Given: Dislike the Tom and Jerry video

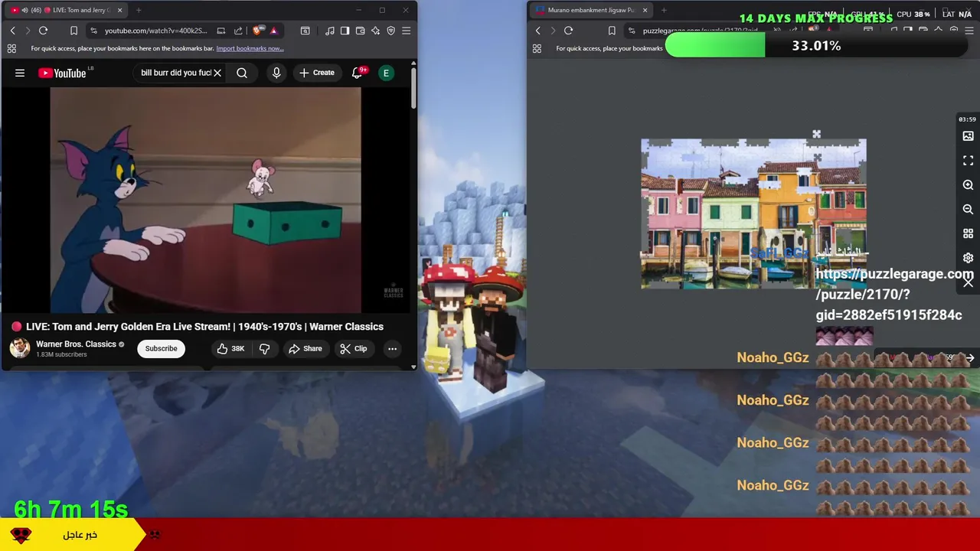Looking at the screenshot, I should (x=265, y=348).
